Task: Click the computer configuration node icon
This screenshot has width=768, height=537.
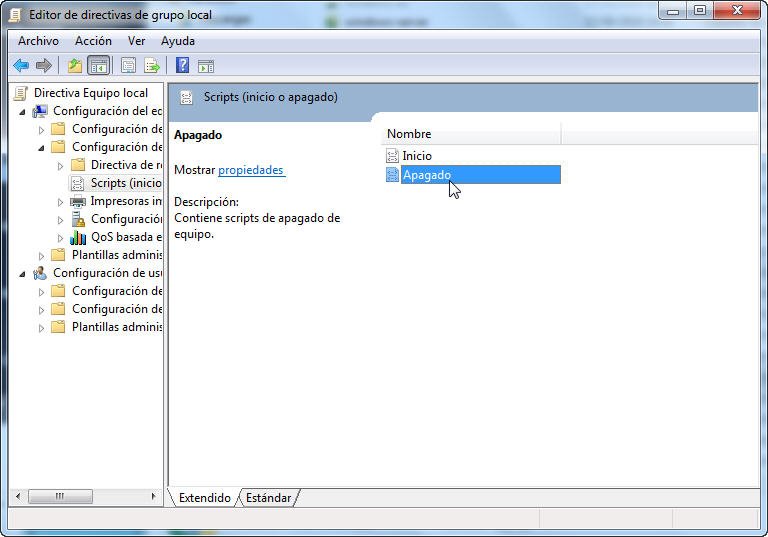Action: click(40, 111)
